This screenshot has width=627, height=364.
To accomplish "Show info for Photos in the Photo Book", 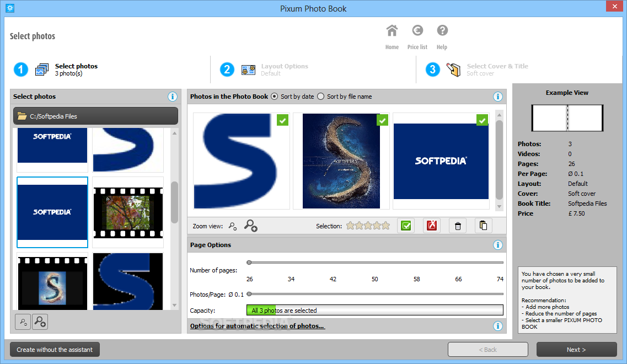I will pos(498,97).
